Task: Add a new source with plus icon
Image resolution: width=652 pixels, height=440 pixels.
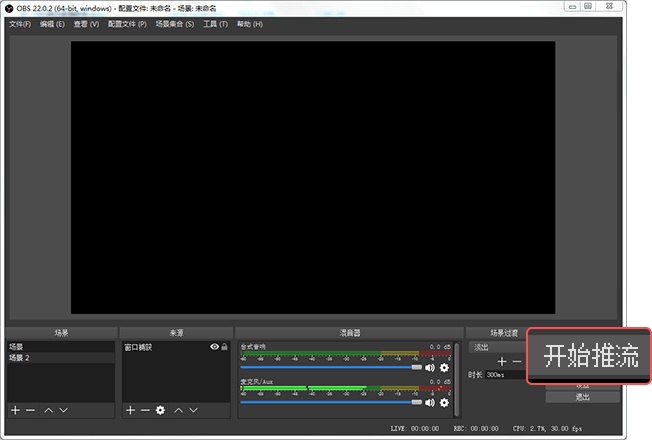Action: point(131,410)
